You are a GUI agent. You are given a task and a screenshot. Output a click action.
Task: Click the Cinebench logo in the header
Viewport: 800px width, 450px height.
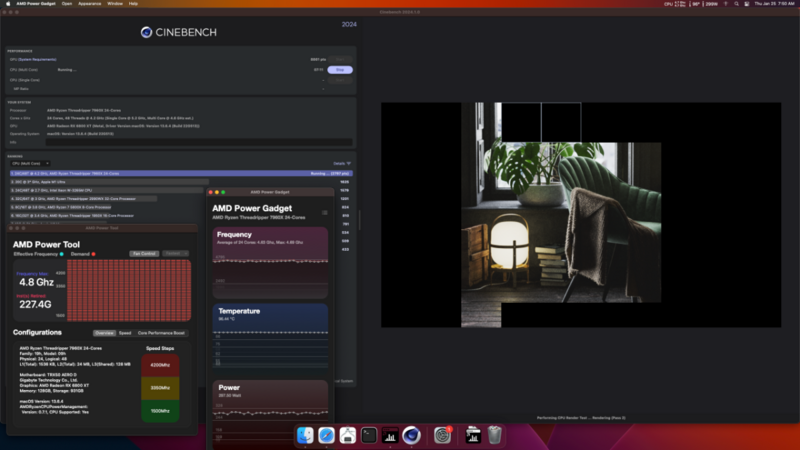(x=179, y=32)
